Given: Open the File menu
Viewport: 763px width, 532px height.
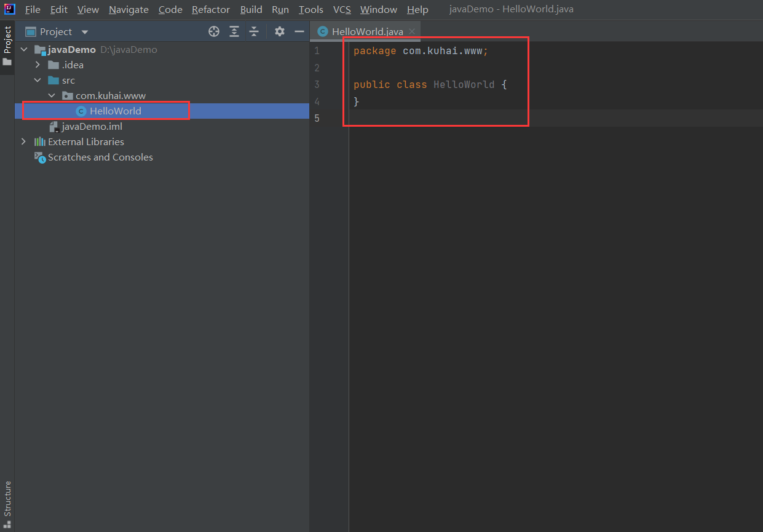Looking at the screenshot, I should [x=33, y=10].
